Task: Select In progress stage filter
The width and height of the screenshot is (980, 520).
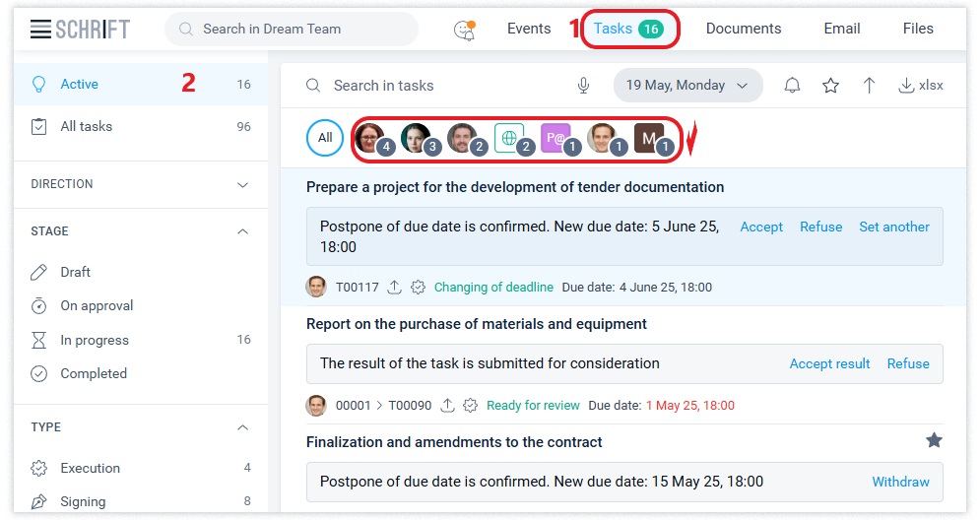Action: (95, 340)
